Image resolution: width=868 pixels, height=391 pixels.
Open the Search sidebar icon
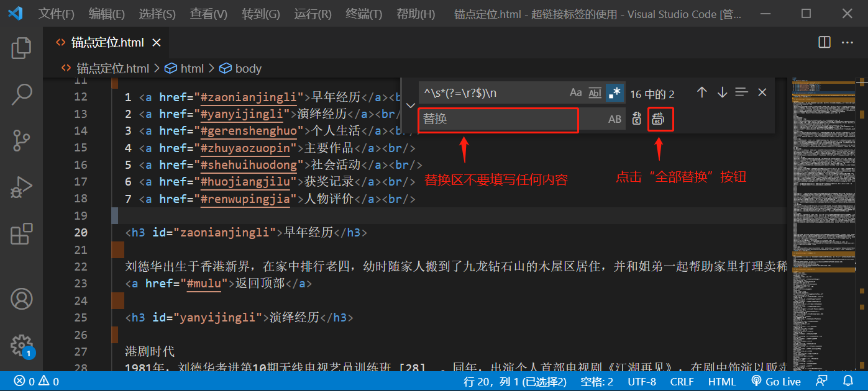point(22,94)
